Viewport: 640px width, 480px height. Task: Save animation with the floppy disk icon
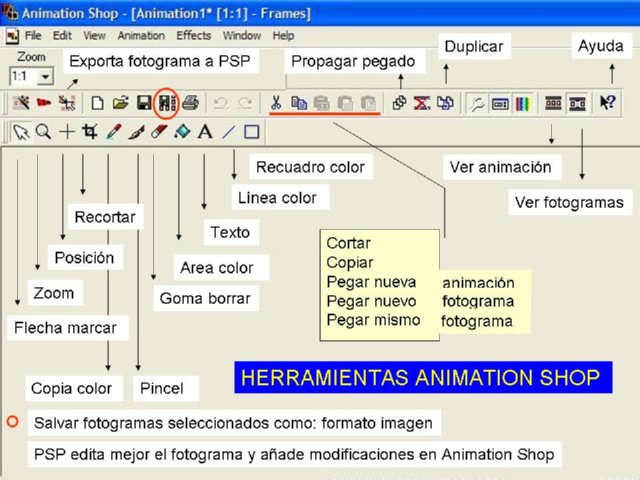pos(144,103)
